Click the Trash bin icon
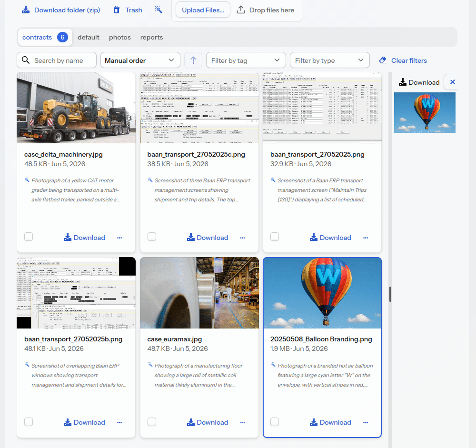Image resolution: width=476 pixels, height=448 pixels. tap(117, 10)
